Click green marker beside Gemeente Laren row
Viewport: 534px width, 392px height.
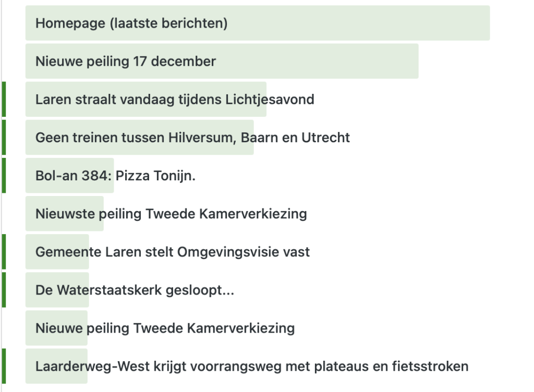pos(4,252)
